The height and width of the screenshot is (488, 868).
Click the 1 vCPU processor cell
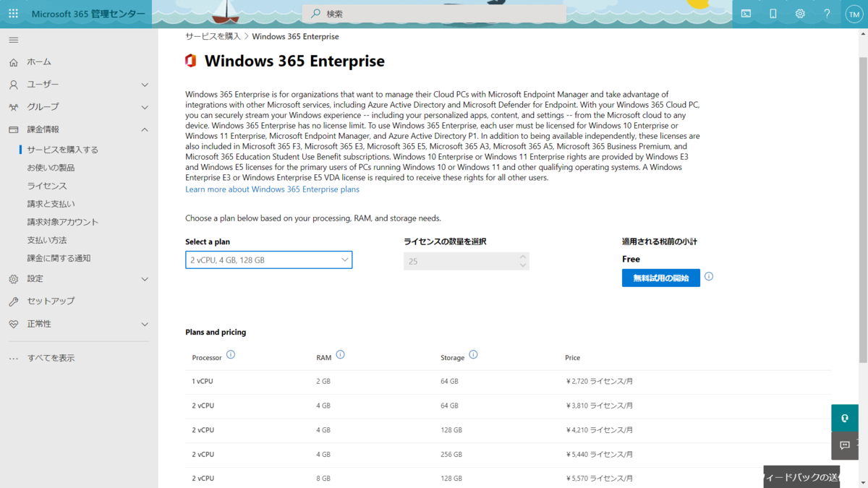203,381
